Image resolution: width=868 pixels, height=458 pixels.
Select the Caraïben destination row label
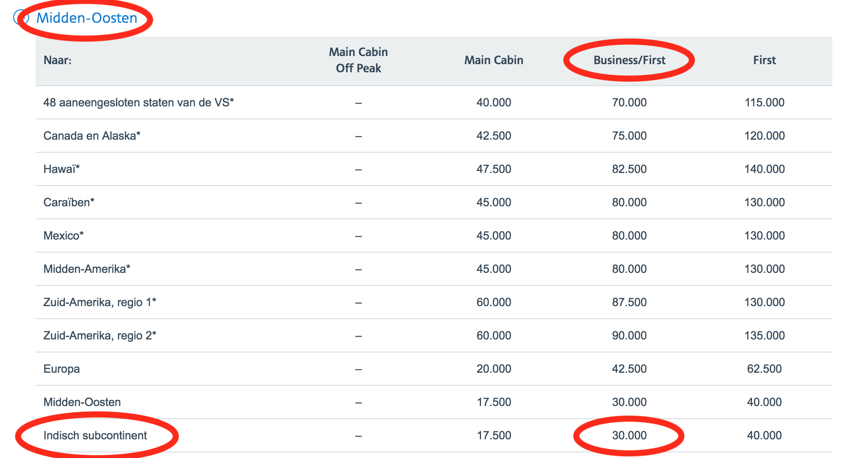click(69, 202)
